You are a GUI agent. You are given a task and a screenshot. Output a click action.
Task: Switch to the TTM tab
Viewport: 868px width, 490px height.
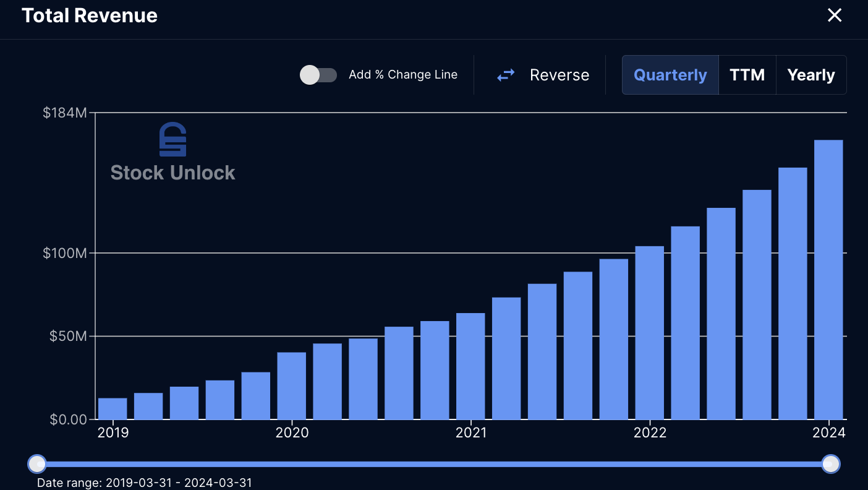pos(747,75)
